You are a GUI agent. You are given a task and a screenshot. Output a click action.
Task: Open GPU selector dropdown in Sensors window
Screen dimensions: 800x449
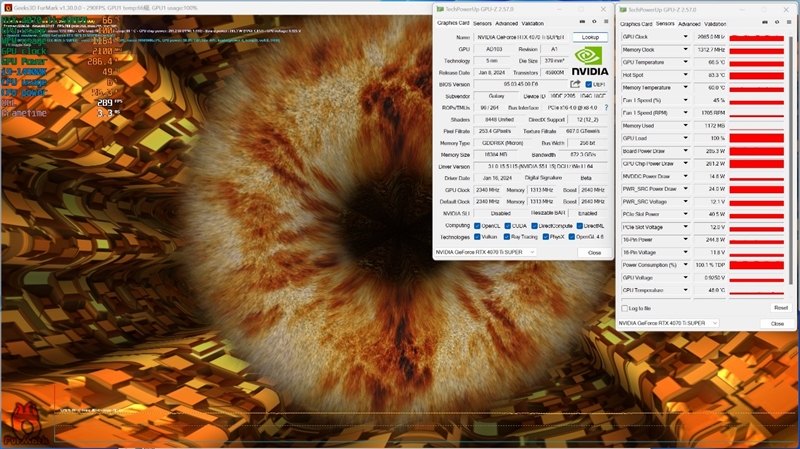tap(668, 323)
